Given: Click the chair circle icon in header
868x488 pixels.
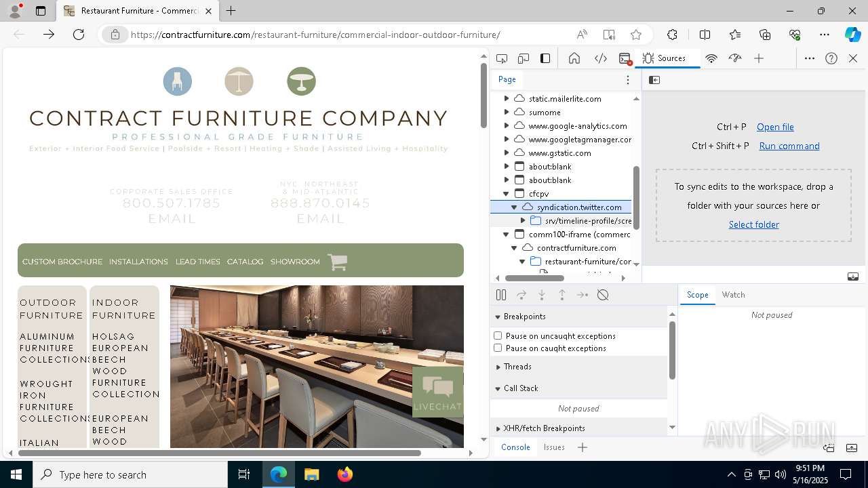Looking at the screenshot, I should pos(178,81).
